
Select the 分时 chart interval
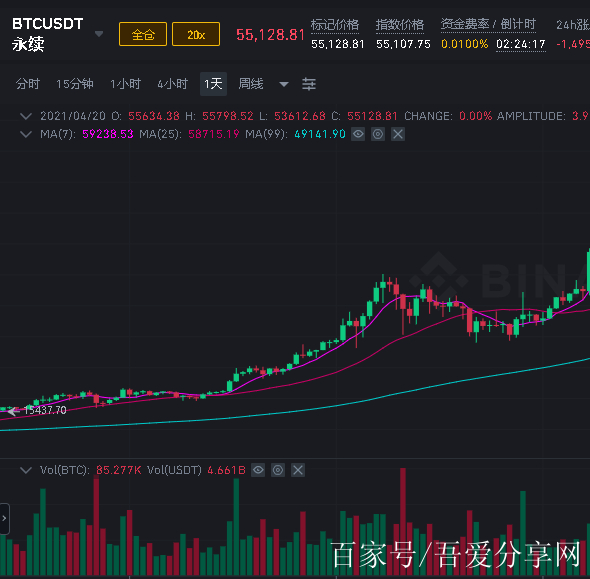click(x=28, y=84)
